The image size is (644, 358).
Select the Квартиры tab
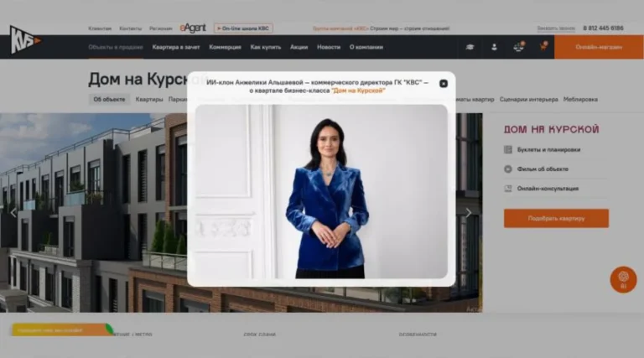point(149,100)
